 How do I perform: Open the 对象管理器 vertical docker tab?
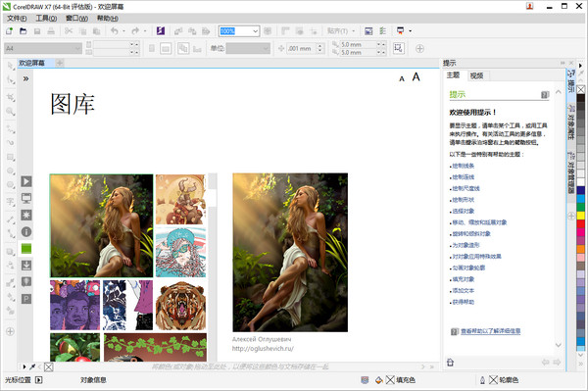point(570,172)
